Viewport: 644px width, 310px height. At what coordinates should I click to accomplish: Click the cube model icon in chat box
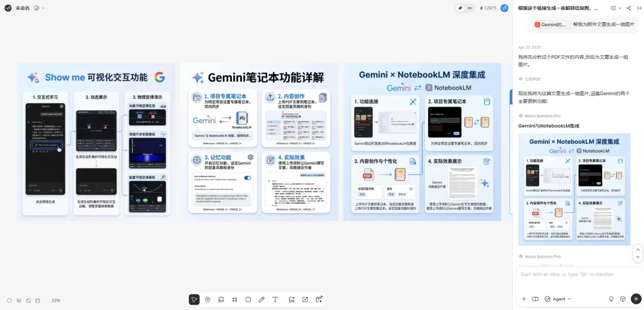[x=623, y=299]
